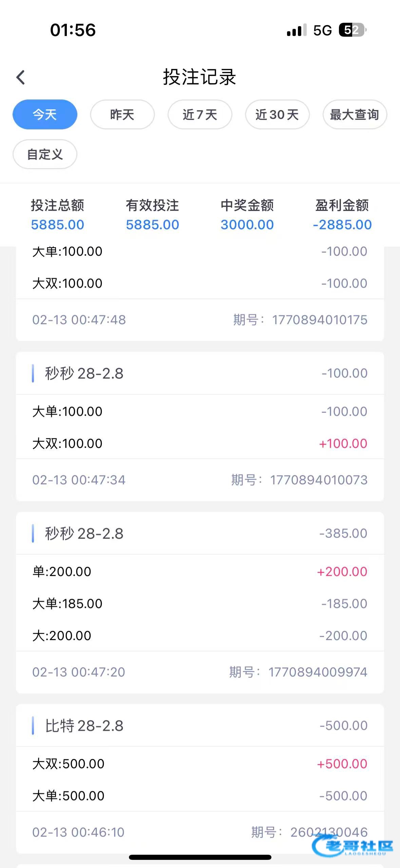Tap the 单:200.00 bet row
The height and width of the screenshot is (868, 400).
200,572
